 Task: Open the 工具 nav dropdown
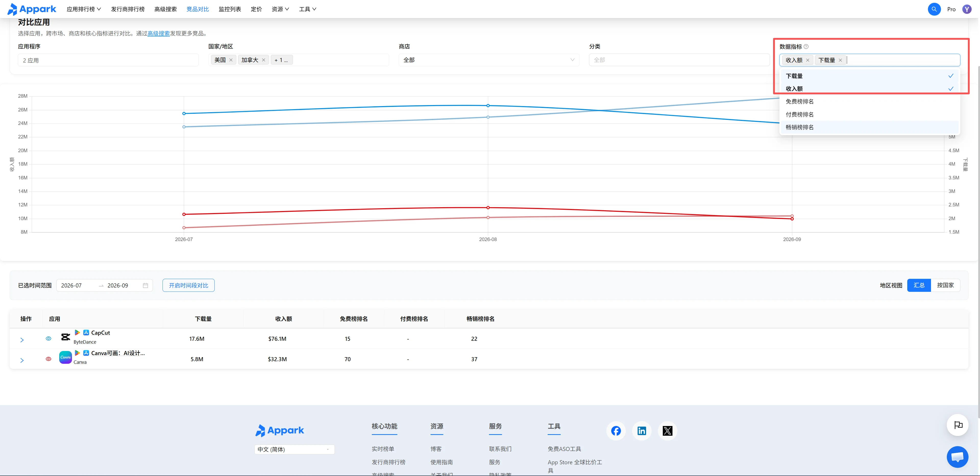(308, 9)
